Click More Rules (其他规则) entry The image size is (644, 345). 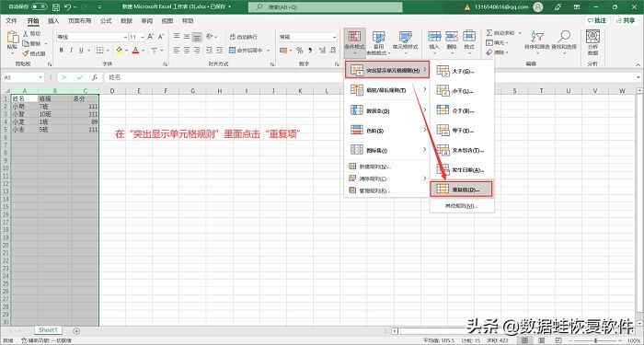(462, 206)
